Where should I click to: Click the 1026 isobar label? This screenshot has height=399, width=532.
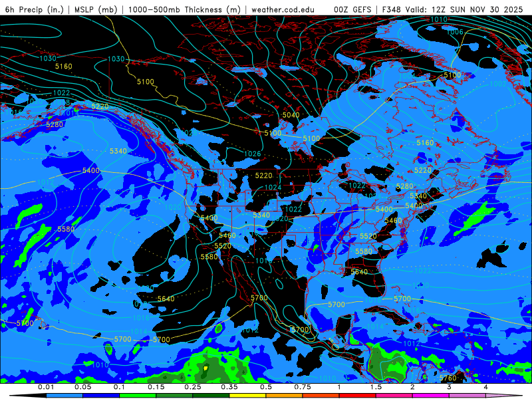pyautogui.click(x=253, y=154)
